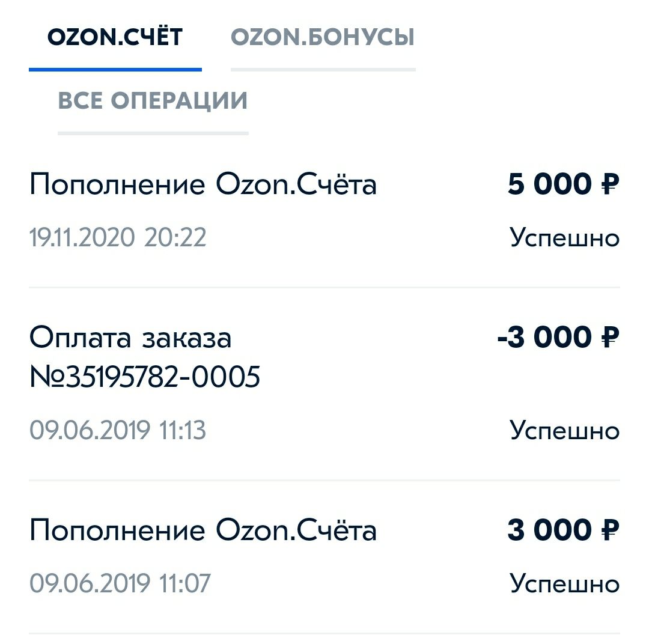Select the date 19.11.2020 20:22
Image resolution: width=649 pixels, height=644 pixels.
(x=118, y=238)
